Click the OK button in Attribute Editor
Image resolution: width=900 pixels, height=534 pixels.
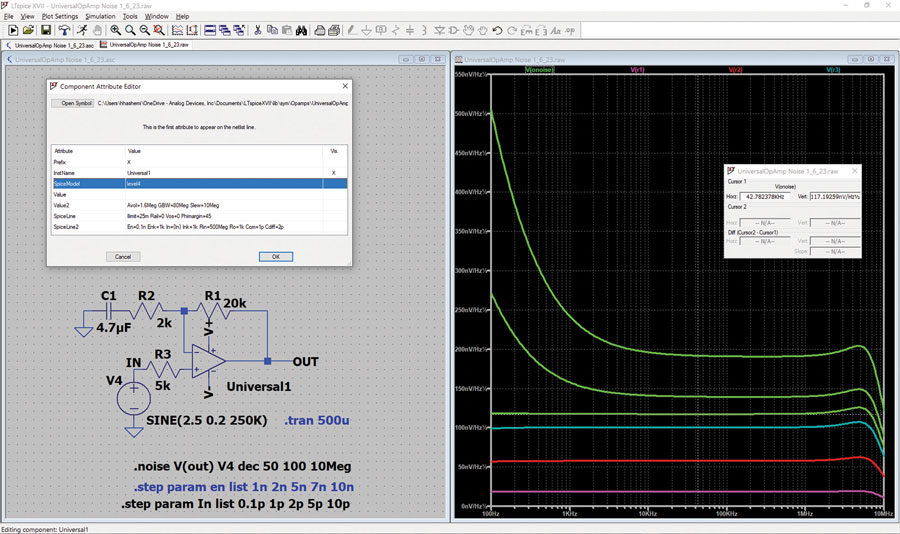click(276, 257)
